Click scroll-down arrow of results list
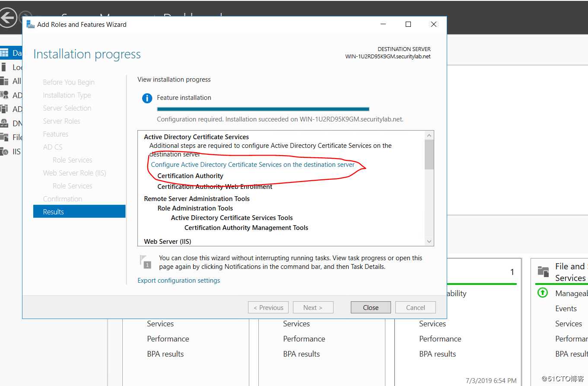 click(x=429, y=242)
